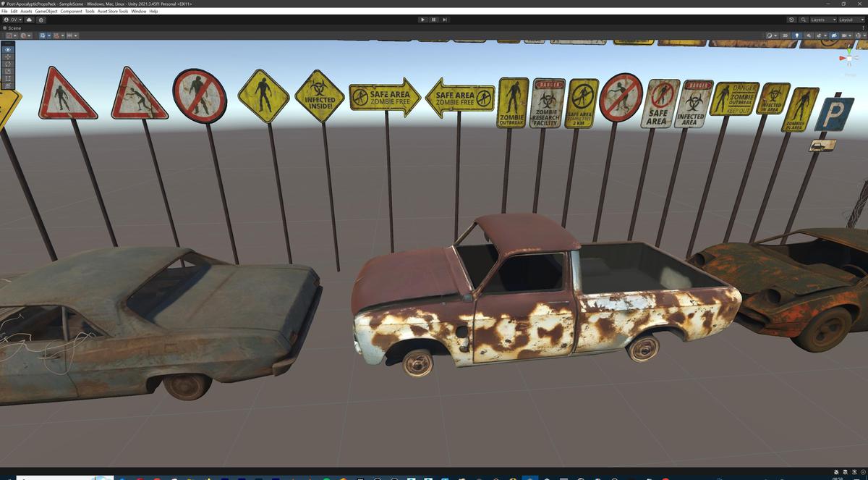Activate the View hand tool
Viewport: 868px width, 480px height.
pos(7,49)
